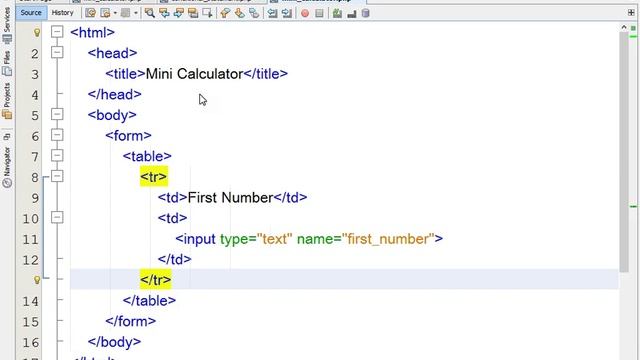Collapse the <table> code fold
Image resolution: width=640 pixels, height=360 pixels.
[x=57, y=156]
